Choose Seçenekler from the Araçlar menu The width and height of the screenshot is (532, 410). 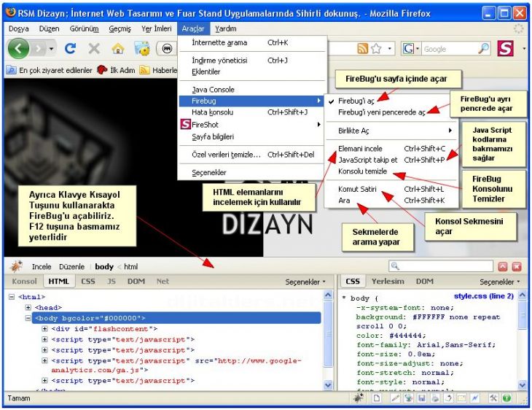pyautogui.click(x=251, y=172)
